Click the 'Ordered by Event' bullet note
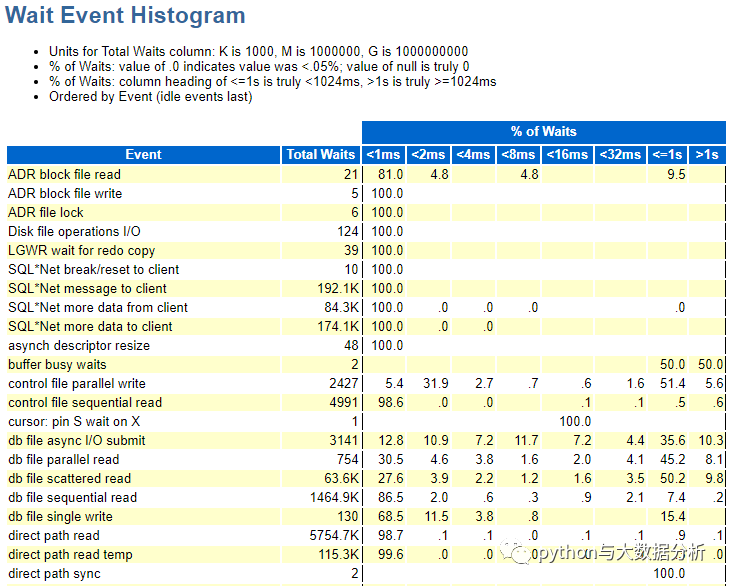This screenshot has width=729, height=586. click(x=150, y=97)
